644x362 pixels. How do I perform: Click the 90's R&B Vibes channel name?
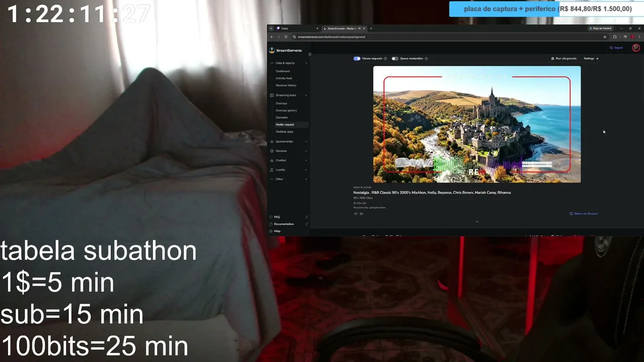pyautogui.click(x=363, y=198)
